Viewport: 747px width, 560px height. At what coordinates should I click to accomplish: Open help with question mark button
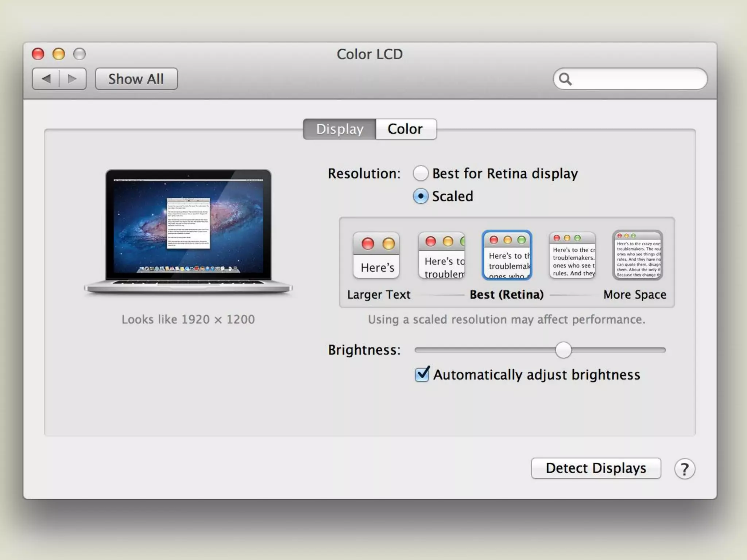pyautogui.click(x=684, y=469)
